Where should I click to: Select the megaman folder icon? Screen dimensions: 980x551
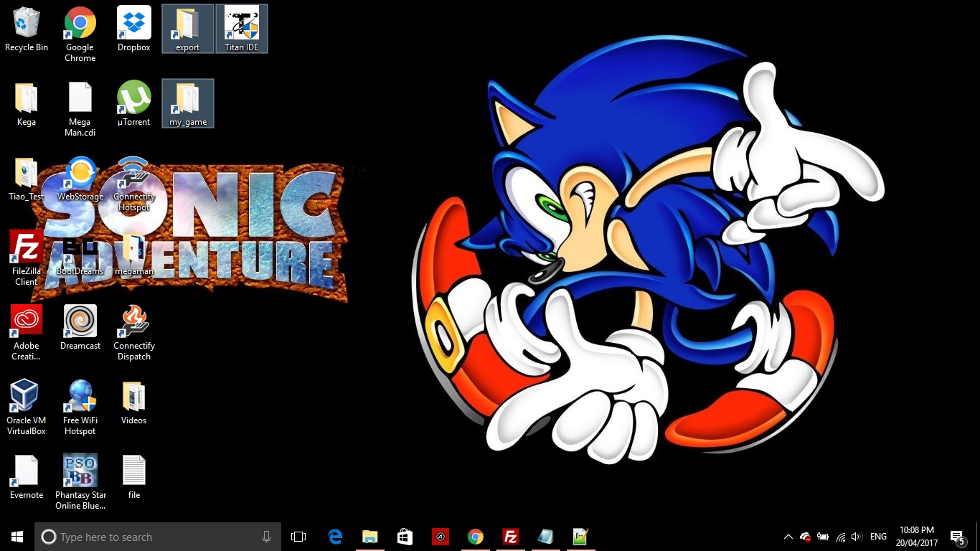pyautogui.click(x=134, y=253)
